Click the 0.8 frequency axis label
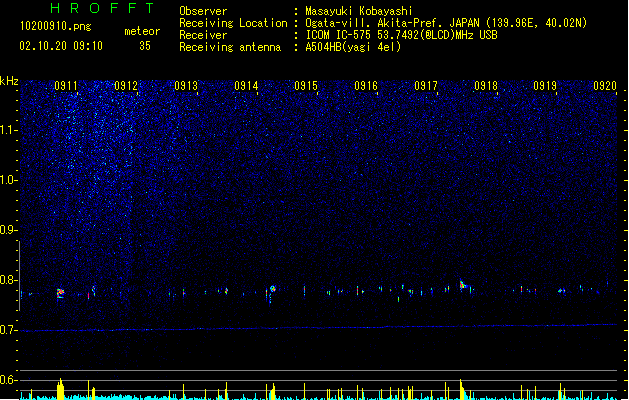629x400 pixels. coord(8,280)
